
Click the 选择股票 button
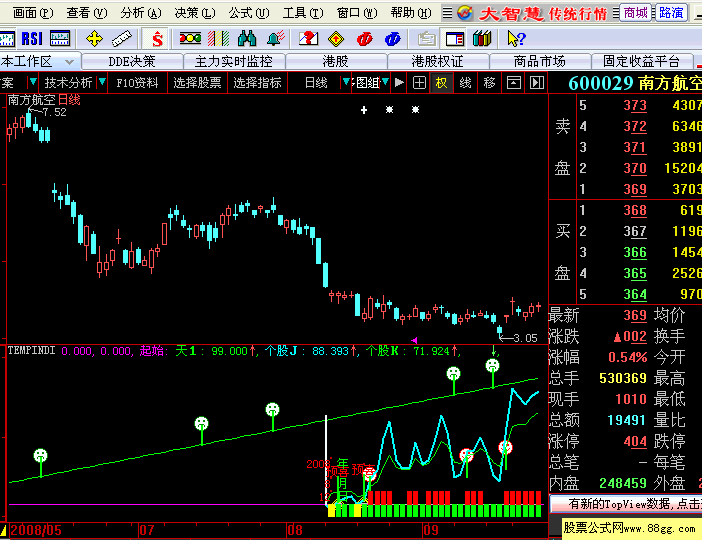[197, 82]
